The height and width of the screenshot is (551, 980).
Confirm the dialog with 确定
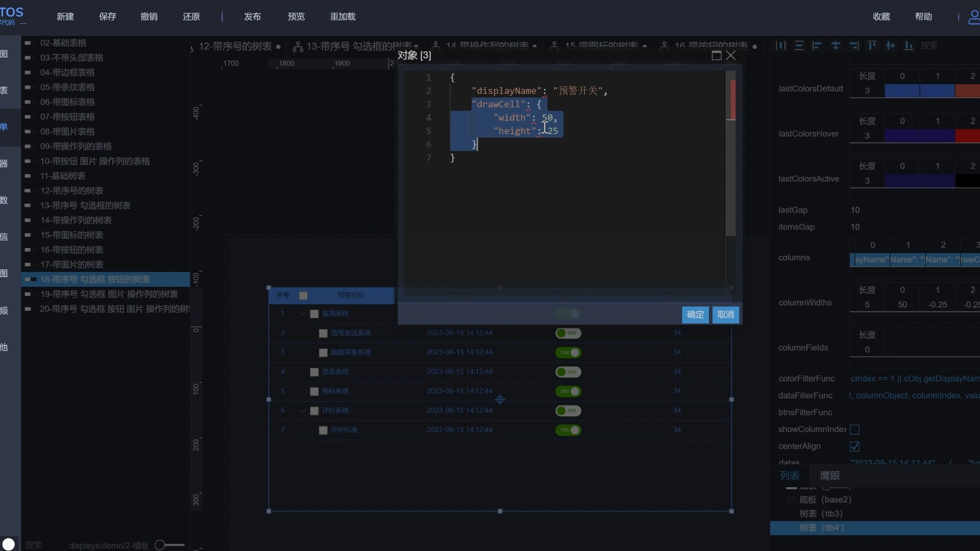[x=695, y=315]
